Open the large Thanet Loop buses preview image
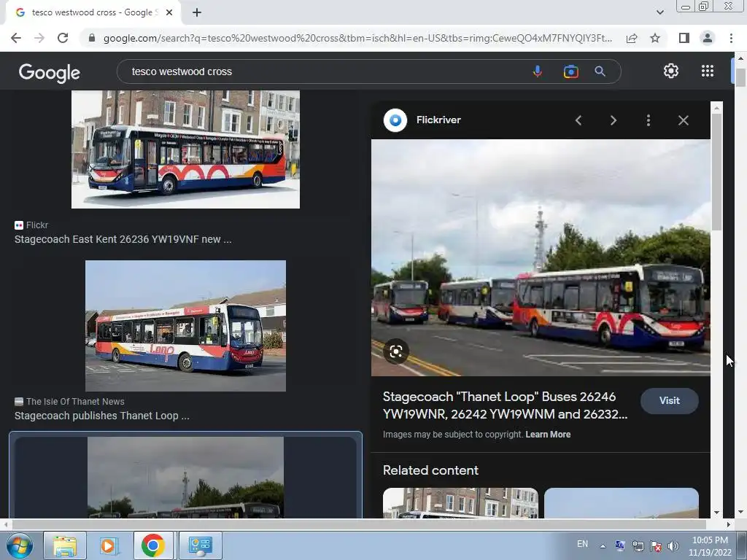747x560 pixels. click(541, 257)
